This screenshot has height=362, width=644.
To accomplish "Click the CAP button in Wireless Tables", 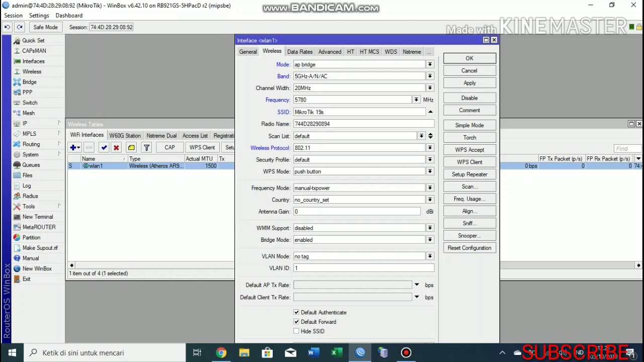I will click(170, 147).
